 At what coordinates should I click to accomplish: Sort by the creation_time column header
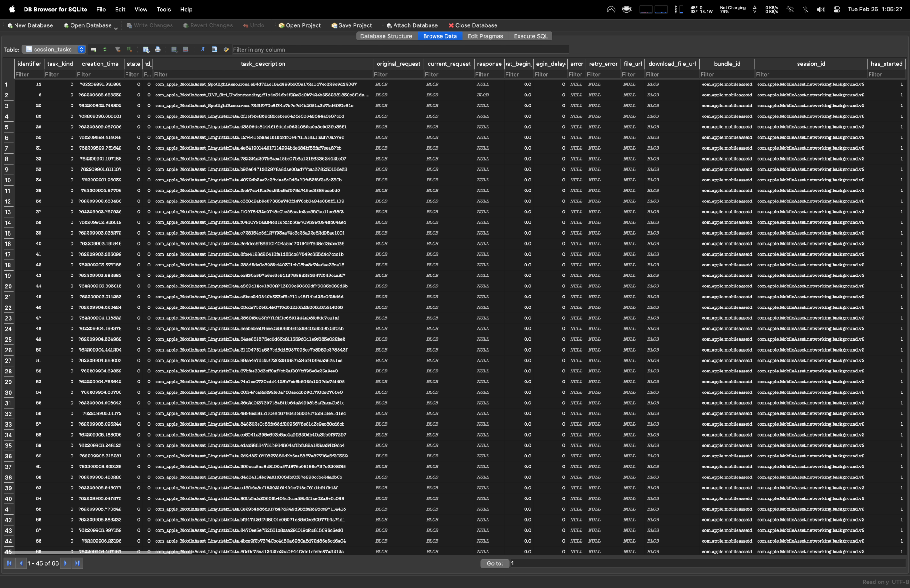pyautogui.click(x=100, y=64)
